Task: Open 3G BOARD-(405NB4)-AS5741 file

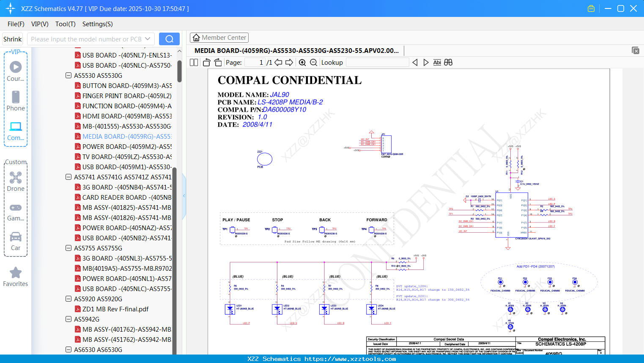Action: pyautogui.click(x=123, y=187)
